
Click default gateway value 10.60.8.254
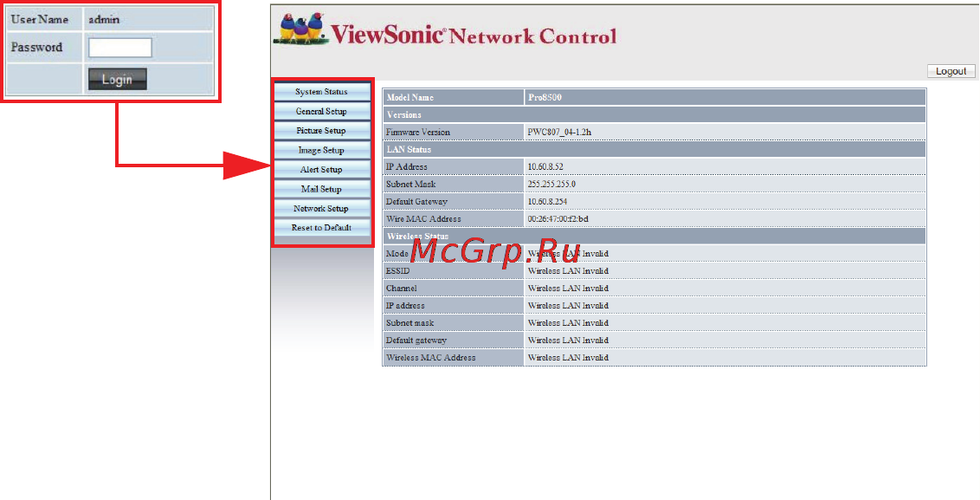coord(547,202)
